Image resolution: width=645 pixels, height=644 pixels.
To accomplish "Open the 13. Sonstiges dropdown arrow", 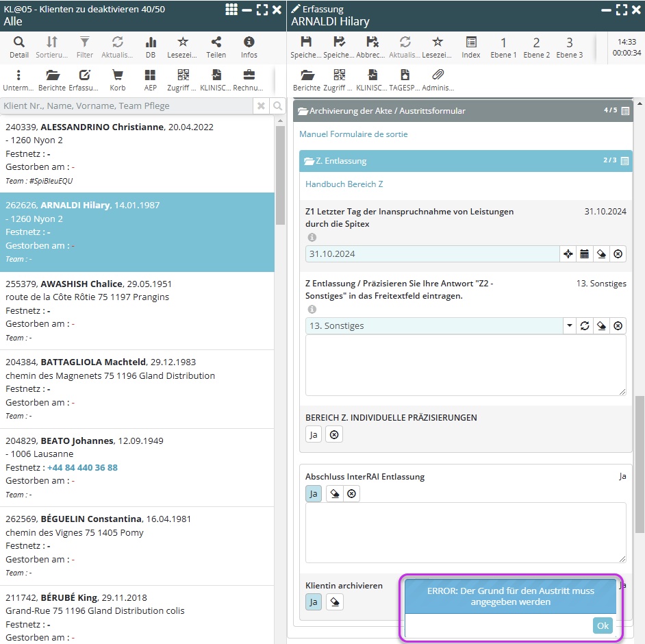I will (x=569, y=326).
